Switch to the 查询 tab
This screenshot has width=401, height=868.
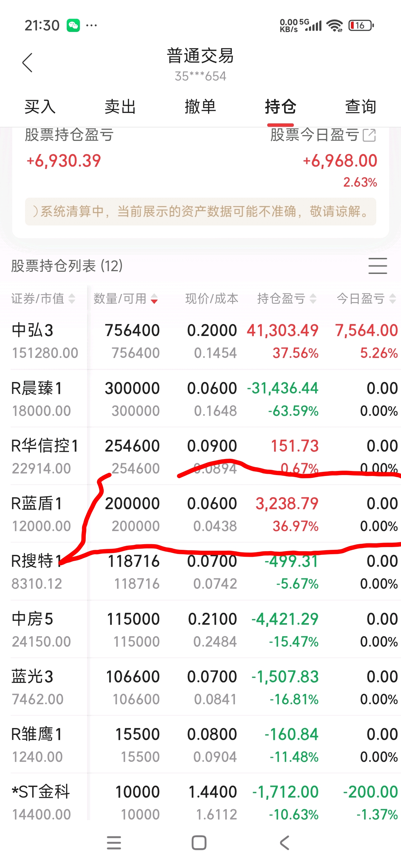(361, 107)
